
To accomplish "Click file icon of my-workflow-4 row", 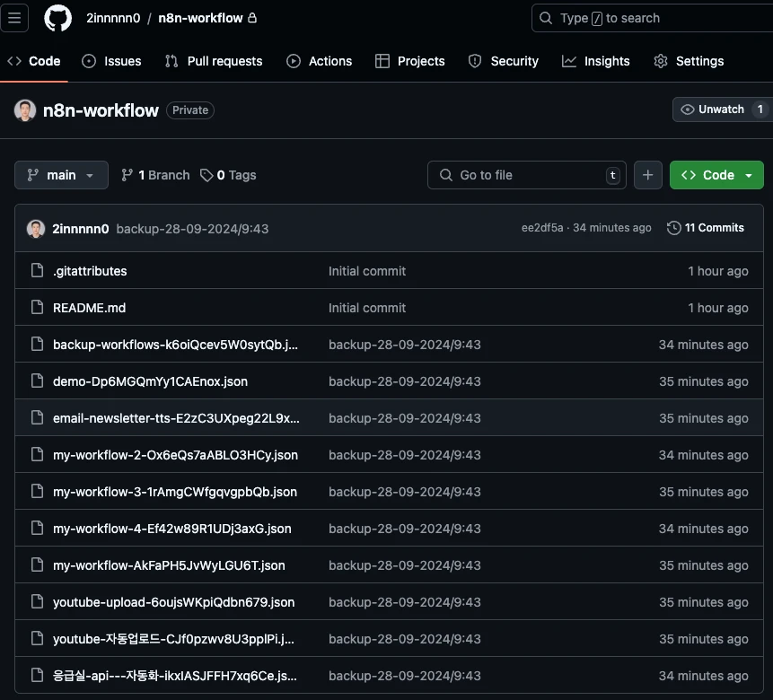I will click(37, 529).
